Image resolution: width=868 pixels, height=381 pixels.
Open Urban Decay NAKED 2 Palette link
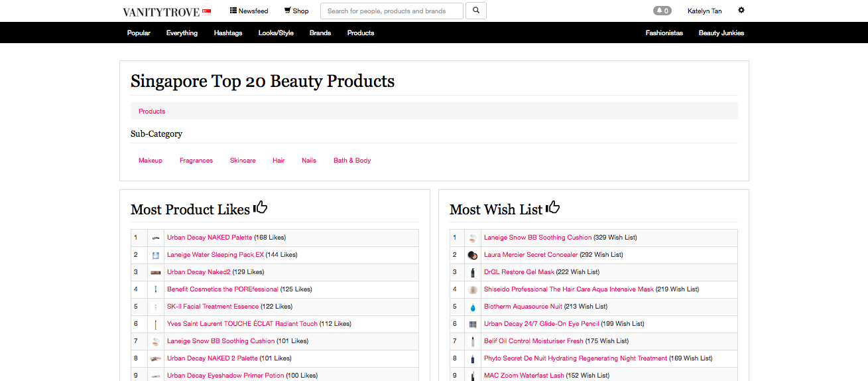pyautogui.click(x=212, y=358)
